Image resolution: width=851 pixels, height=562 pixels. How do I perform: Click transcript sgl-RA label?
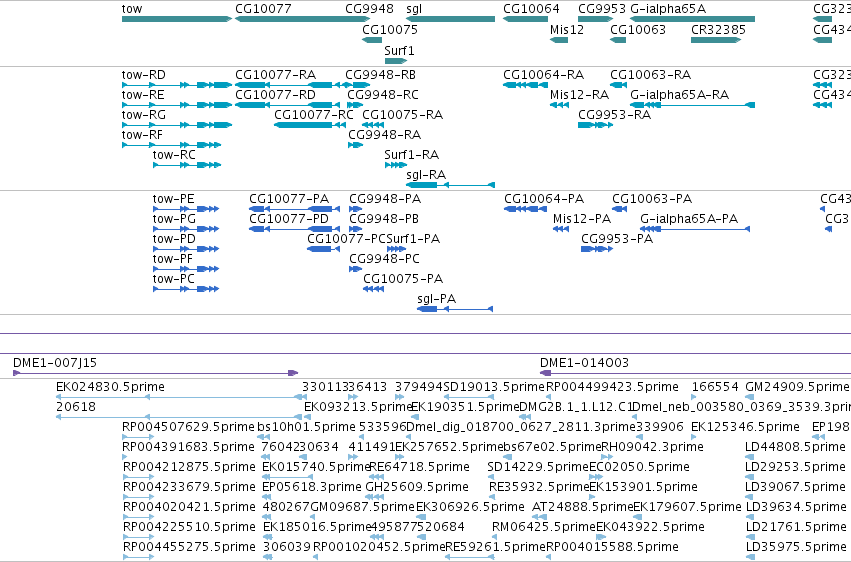click(x=426, y=175)
